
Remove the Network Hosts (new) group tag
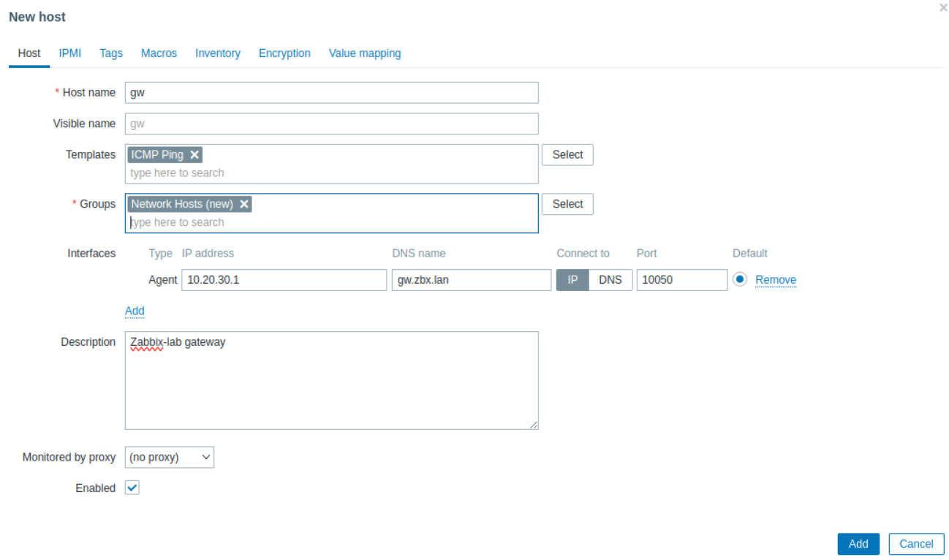(x=244, y=204)
